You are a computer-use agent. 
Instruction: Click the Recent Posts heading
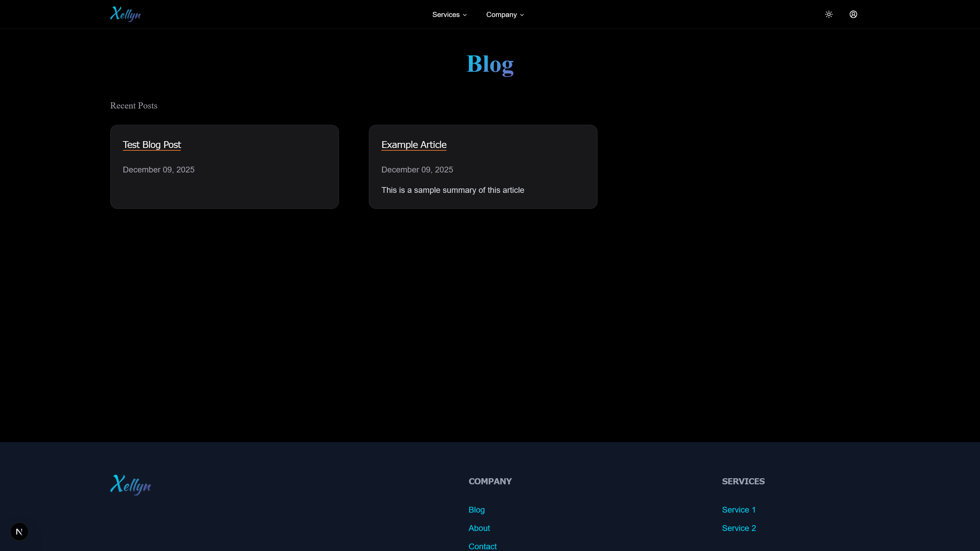(133, 106)
